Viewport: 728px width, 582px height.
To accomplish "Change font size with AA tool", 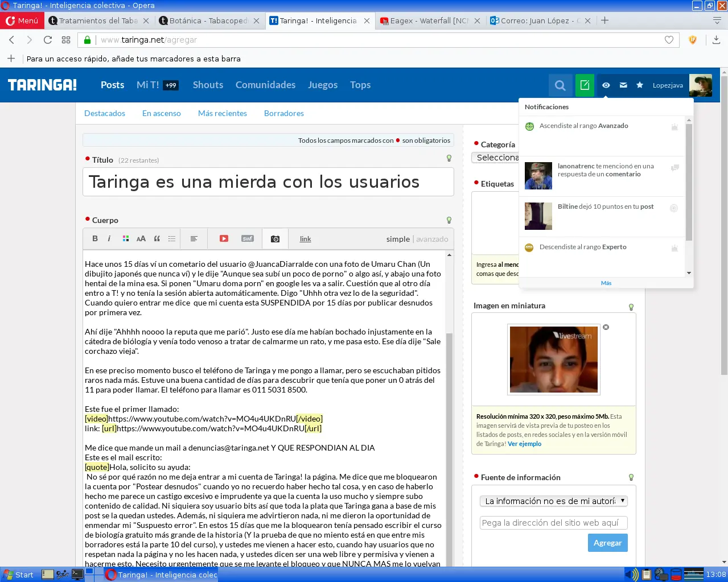I will (141, 239).
